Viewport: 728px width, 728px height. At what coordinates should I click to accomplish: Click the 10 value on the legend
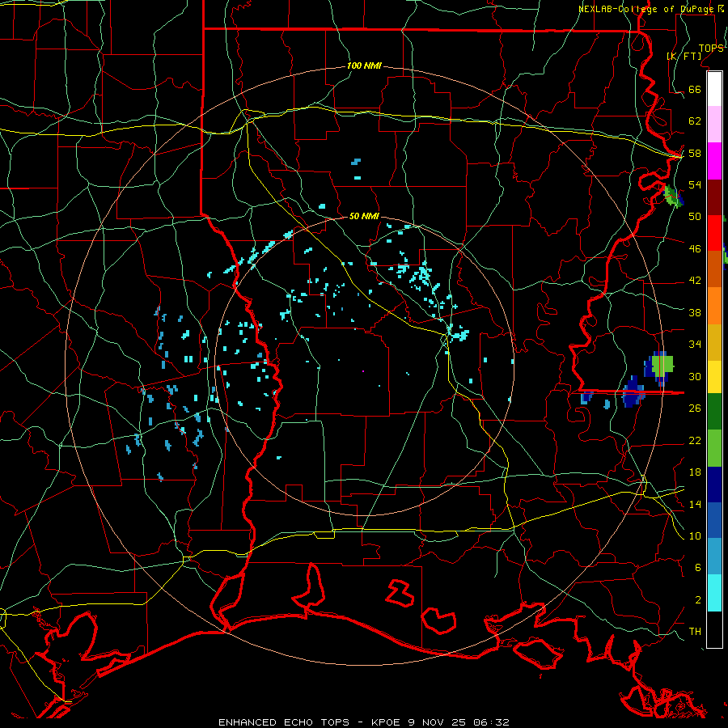[x=695, y=535]
